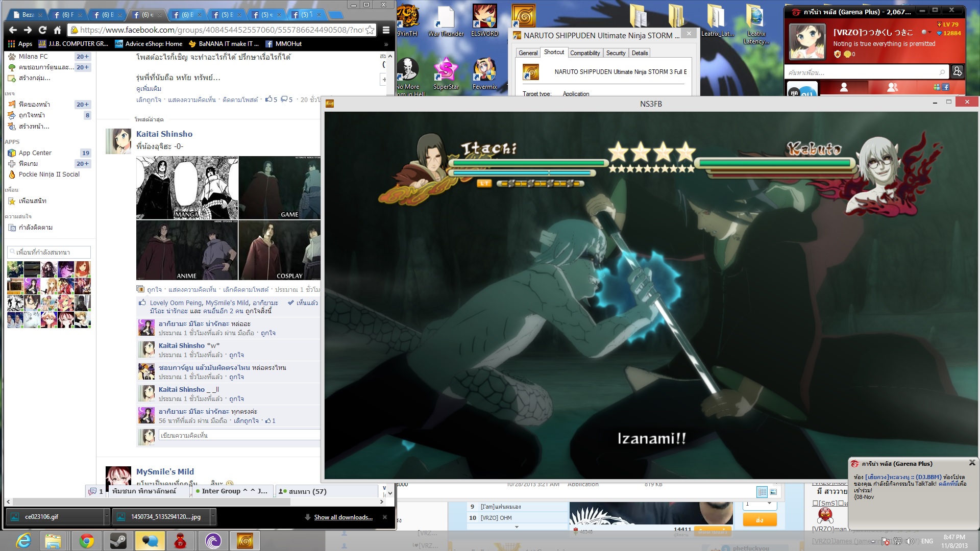Open Kaitai Shinsho profile link
Image resolution: width=980 pixels, height=551 pixels.
click(164, 134)
